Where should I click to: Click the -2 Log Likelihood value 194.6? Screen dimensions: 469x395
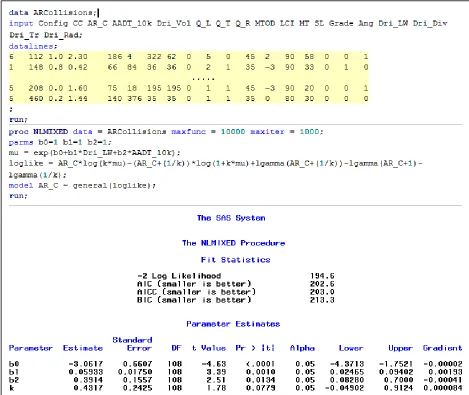322,276
